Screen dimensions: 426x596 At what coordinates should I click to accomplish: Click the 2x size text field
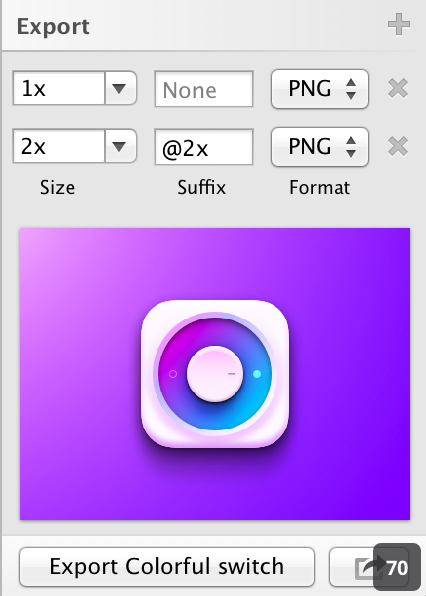pyautogui.click(x=59, y=146)
